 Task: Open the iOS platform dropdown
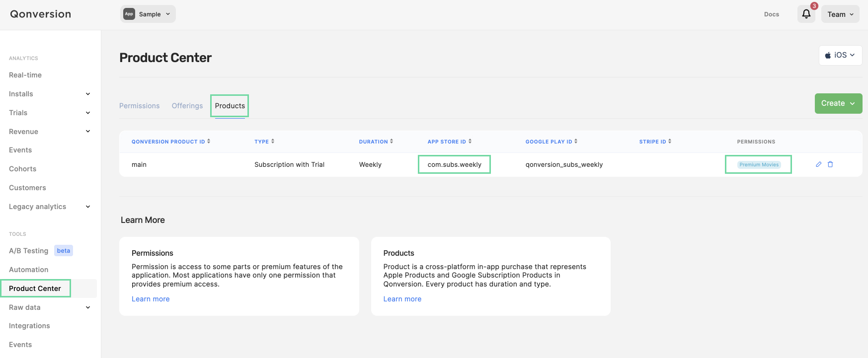pyautogui.click(x=840, y=55)
